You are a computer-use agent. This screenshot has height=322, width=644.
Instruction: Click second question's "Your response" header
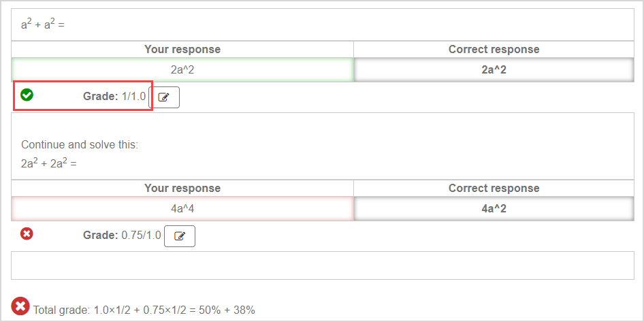[182, 189]
